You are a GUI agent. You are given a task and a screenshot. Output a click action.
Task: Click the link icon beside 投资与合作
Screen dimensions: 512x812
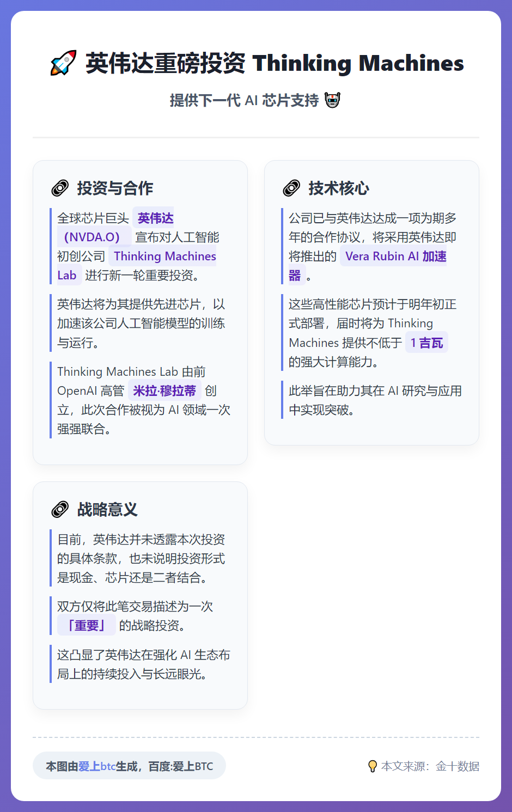point(60,188)
